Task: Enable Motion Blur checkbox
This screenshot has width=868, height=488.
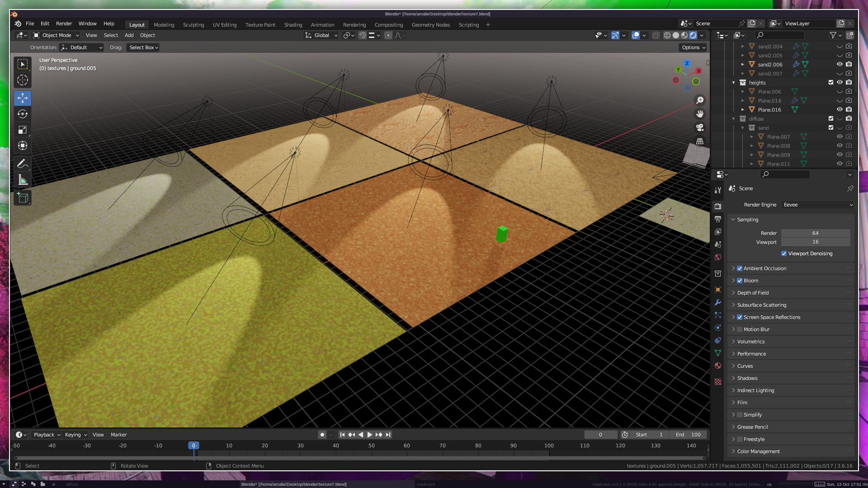Action: pos(740,329)
